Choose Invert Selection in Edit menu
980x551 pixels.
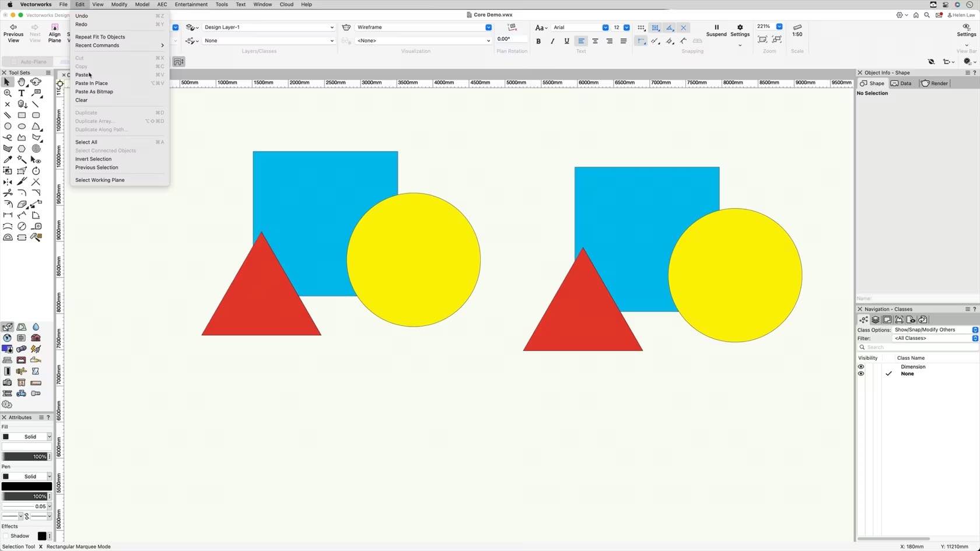click(x=120, y=159)
